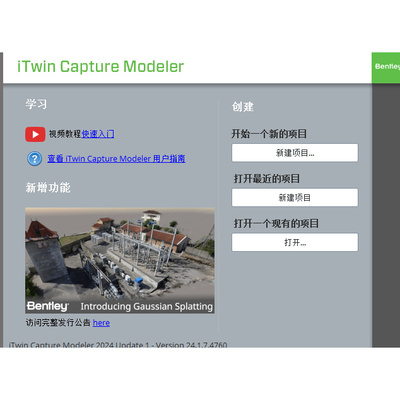Click the 打开最近的项目 label

coord(267,179)
